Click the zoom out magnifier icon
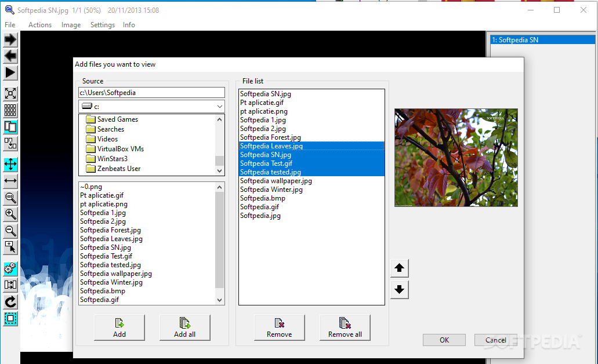The width and height of the screenshot is (598, 364). tap(10, 231)
